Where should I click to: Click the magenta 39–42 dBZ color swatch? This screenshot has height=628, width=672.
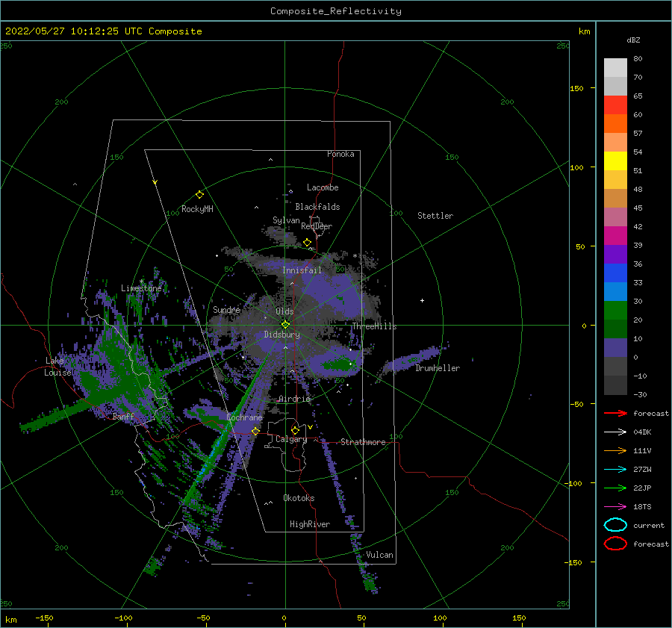click(x=615, y=235)
